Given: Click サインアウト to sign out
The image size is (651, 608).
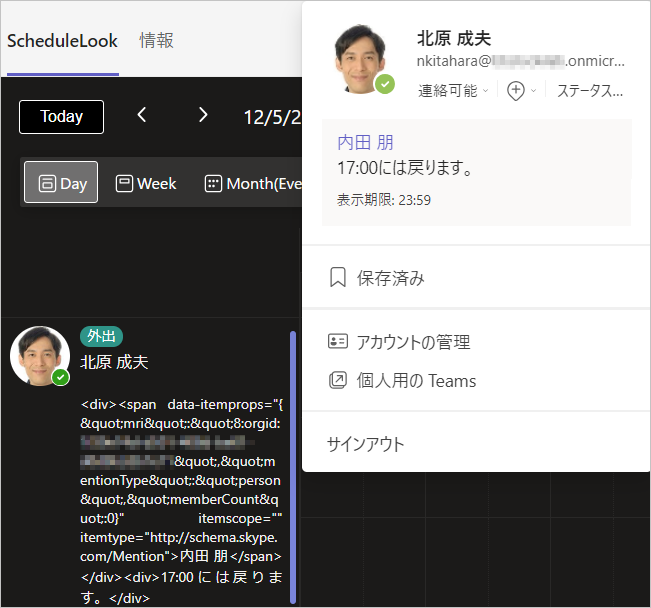Looking at the screenshot, I should click(x=366, y=444).
